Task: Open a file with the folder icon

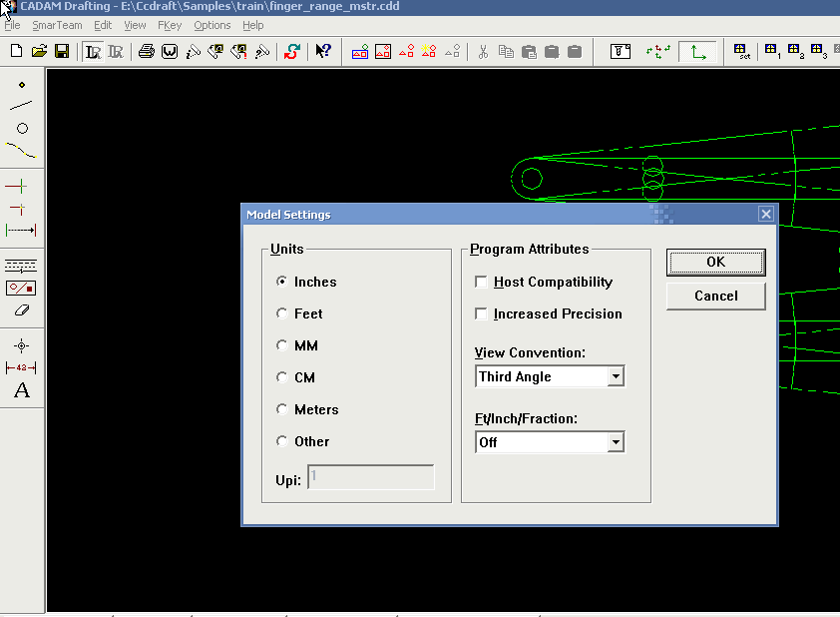Action: tap(39, 52)
